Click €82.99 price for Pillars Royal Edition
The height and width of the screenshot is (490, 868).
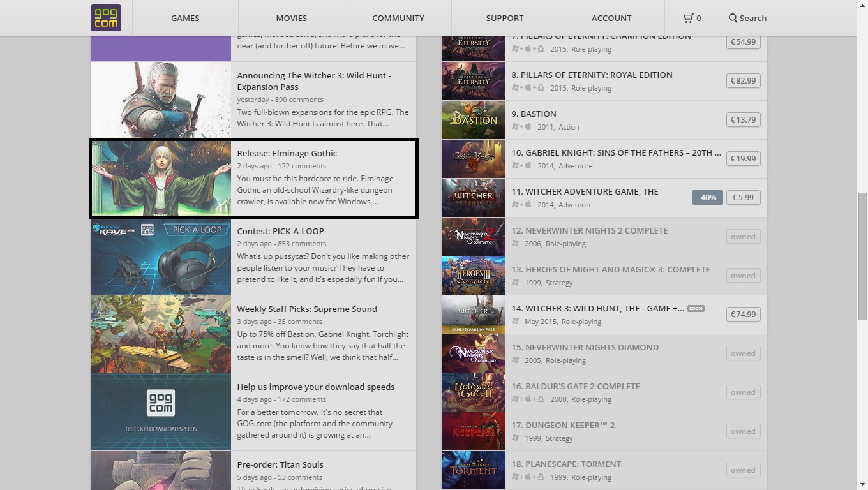pos(743,80)
